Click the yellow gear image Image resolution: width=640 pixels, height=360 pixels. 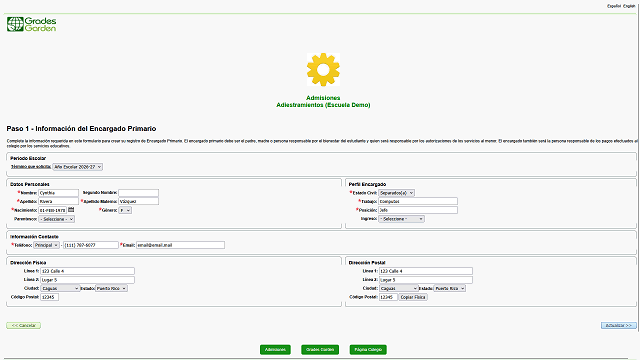[323, 69]
